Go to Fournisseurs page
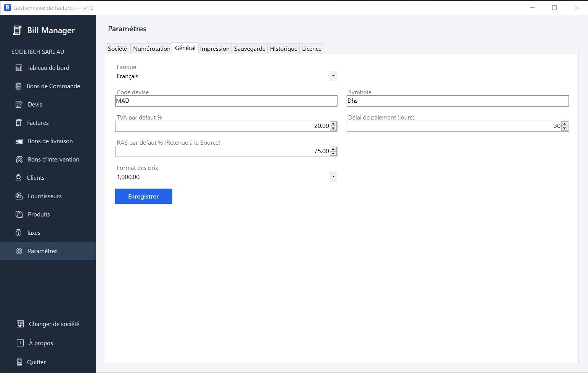The width and height of the screenshot is (588, 373). tap(48, 196)
